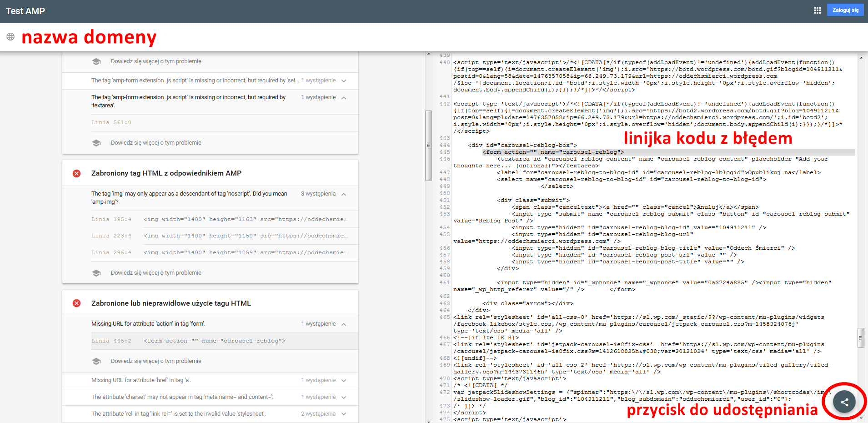Click line number 465 in code gutter
This screenshot has width=868, height=423.
point(445,317)
